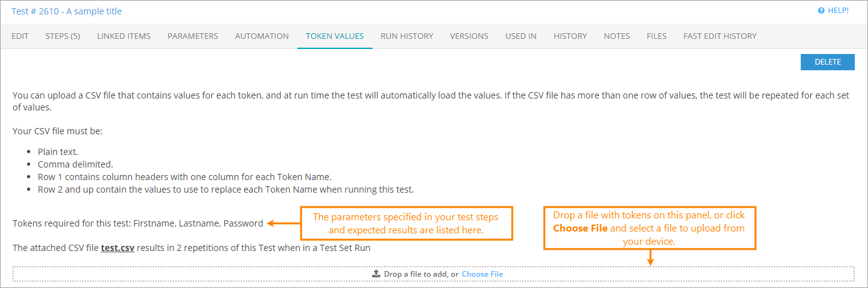
Task: Open the Edit tab
Action: 20,36
